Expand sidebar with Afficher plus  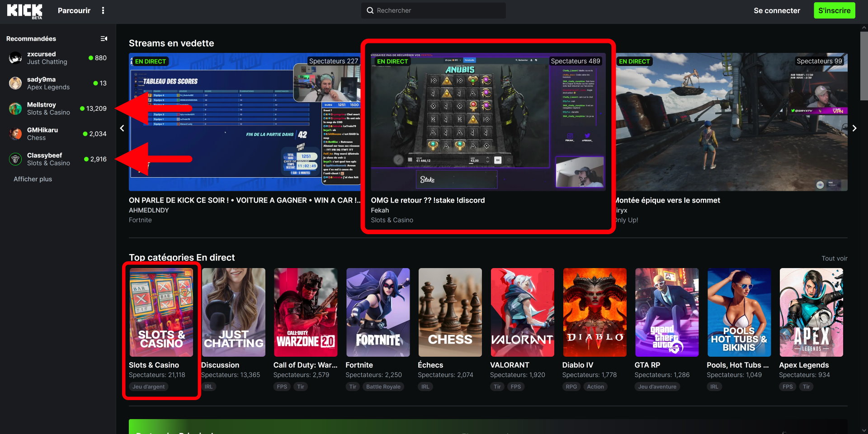tap(33, 179)
